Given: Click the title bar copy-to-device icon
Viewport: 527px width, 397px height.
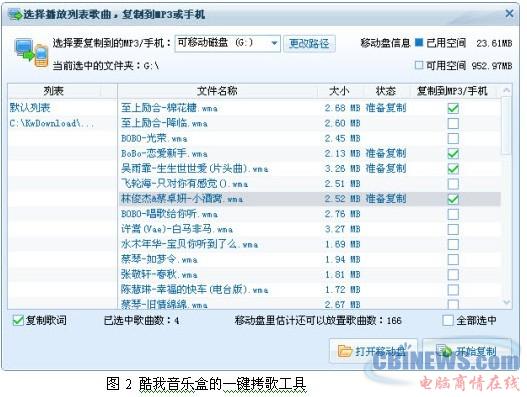Looking at the screenshot, I should (x=14, y=14).
